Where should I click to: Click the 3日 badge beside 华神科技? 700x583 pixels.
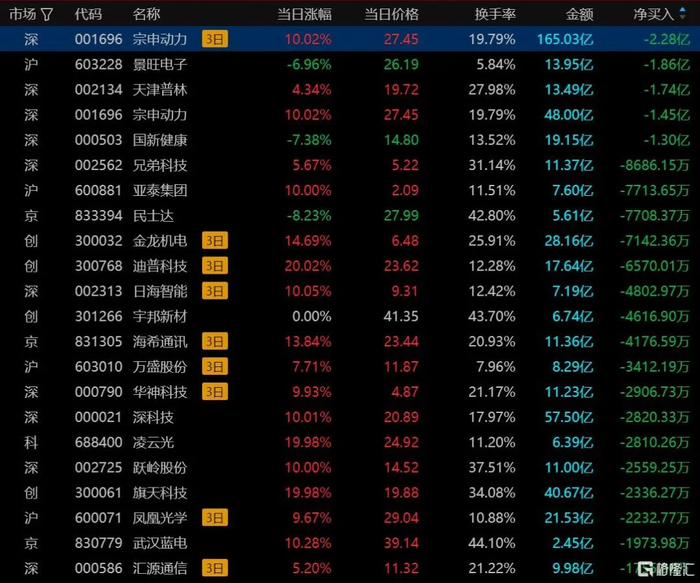pos(215,392)
